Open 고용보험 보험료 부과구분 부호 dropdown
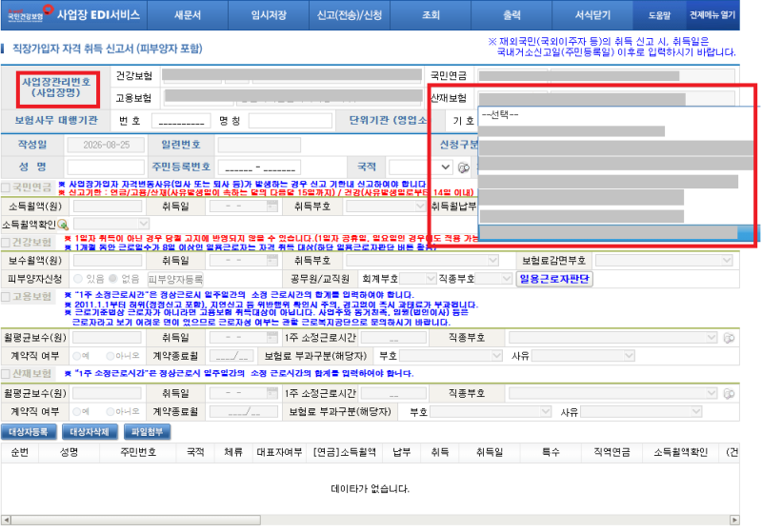 coord(451,356)
